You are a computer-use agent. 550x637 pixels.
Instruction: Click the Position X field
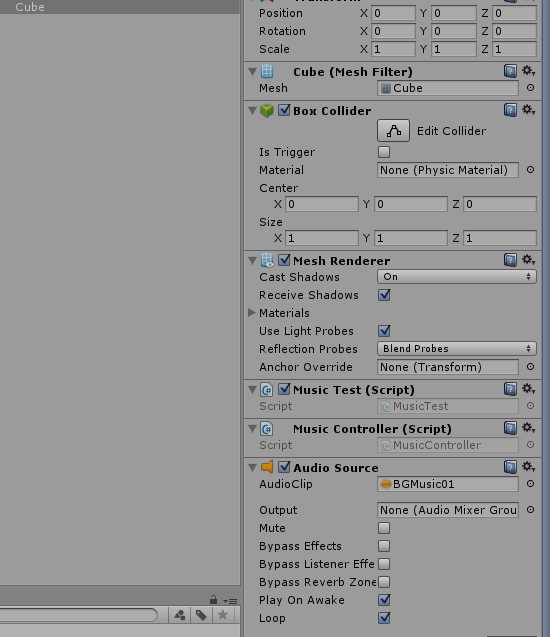coord(393,13)
